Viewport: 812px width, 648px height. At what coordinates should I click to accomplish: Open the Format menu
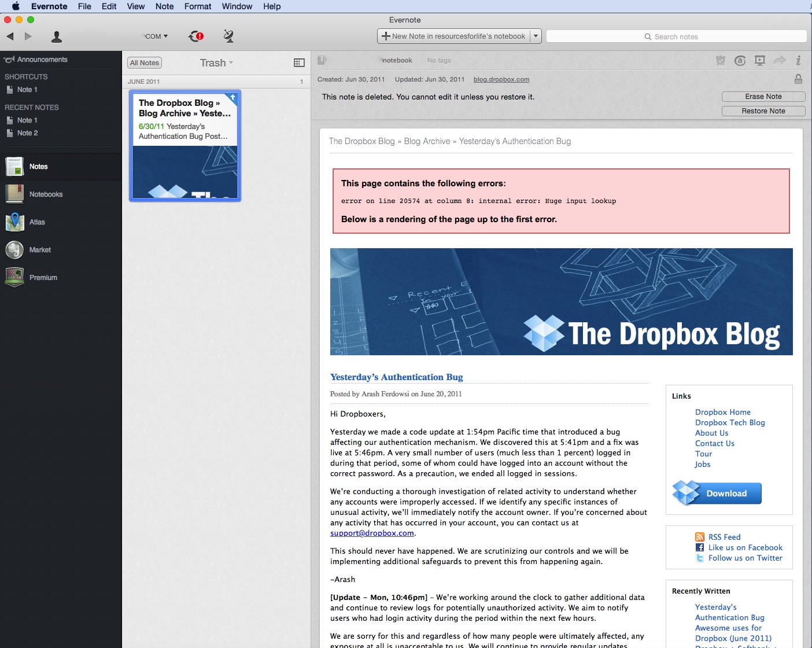[198, 6]
